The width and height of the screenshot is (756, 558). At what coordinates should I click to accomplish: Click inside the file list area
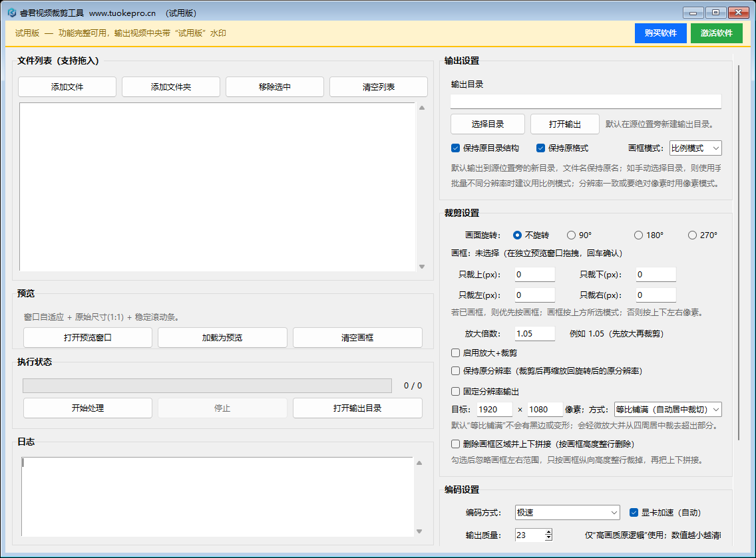[x=218, y=187]
